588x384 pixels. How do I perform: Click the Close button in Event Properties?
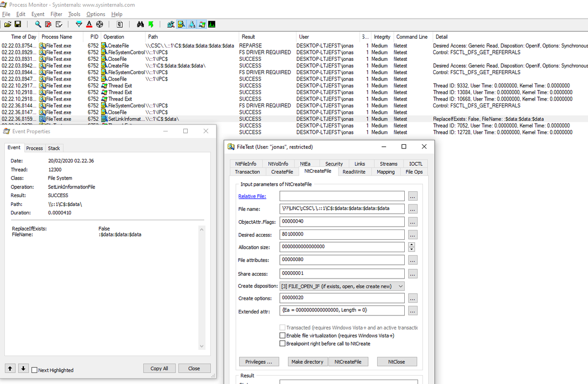194,368
